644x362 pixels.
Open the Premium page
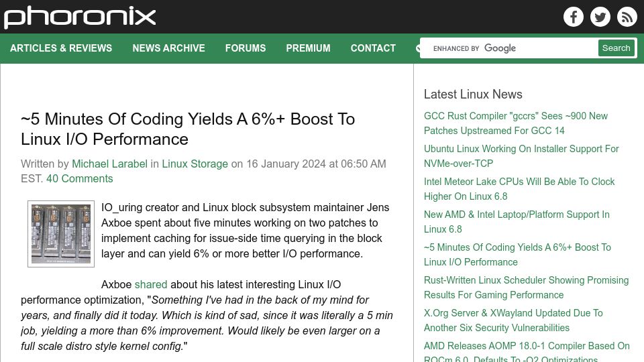click(308, 48)
